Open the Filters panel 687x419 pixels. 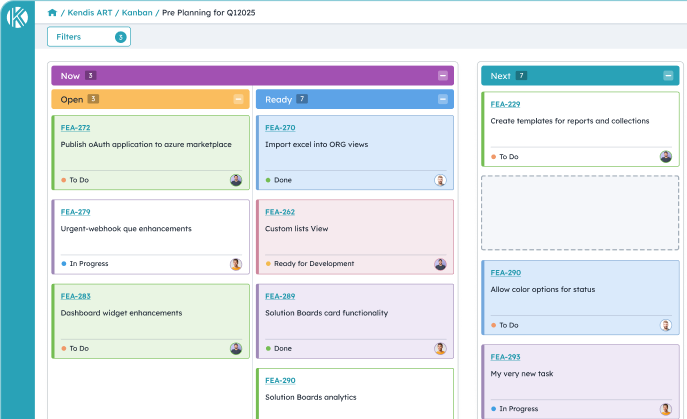88,37
